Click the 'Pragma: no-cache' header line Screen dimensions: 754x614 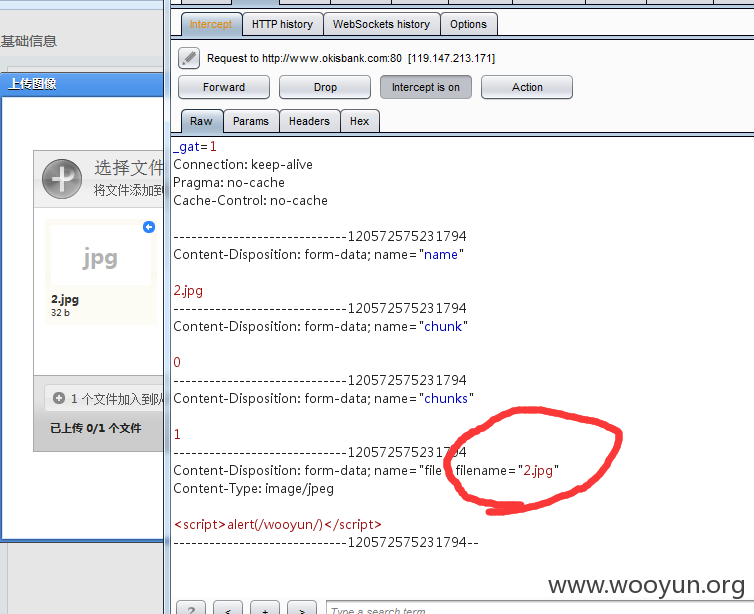pos(229,183)
